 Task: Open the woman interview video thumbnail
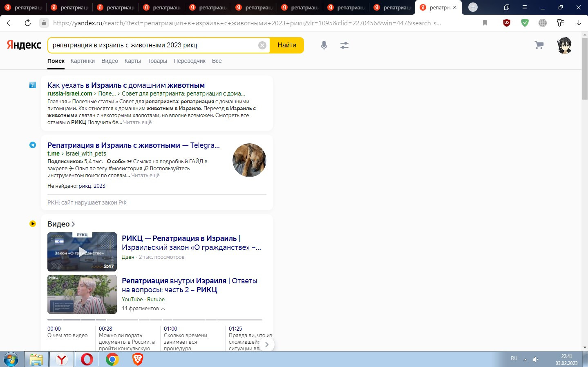(x=82, y=294)
